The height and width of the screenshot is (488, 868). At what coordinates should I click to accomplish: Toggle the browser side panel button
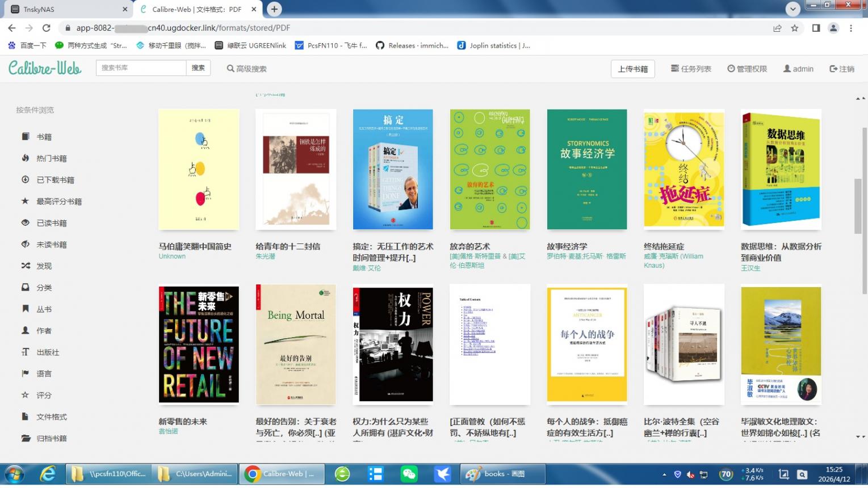point(816,28)
